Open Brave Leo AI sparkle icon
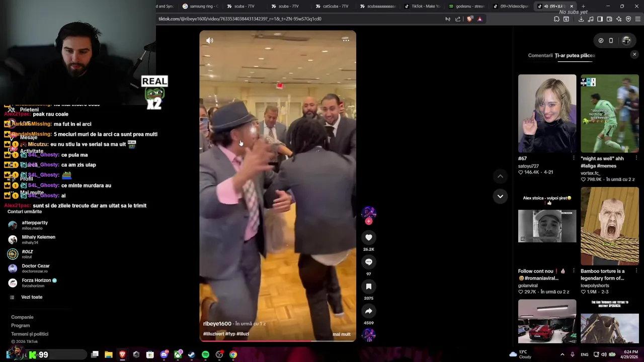Image resolution: width=644 pixels, height=362 pixels. [619, 19]
